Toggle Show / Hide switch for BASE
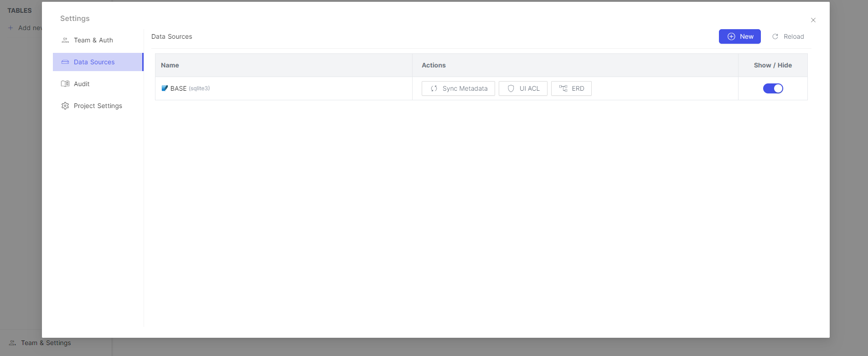The image size is (868, 356). [x=773, y=88]
